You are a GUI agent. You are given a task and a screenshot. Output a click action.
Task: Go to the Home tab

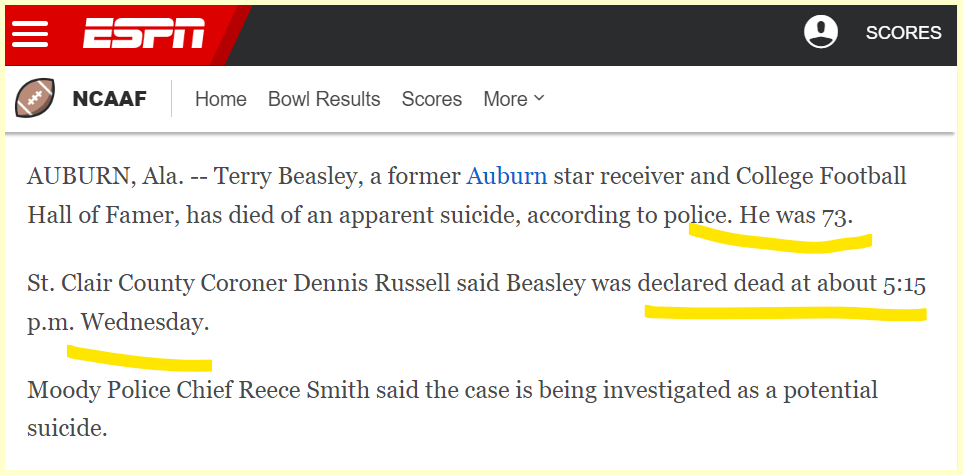pos(220,99)
